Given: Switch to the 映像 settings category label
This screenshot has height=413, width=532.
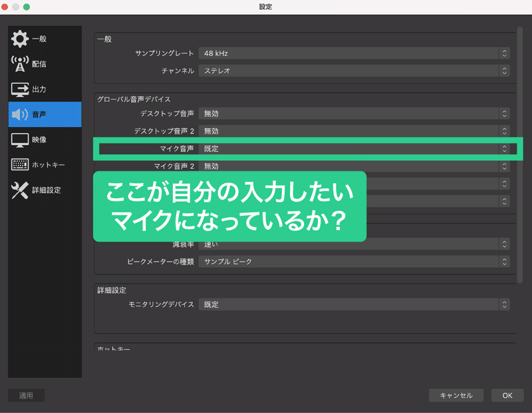Looking at the screenshot, I should point(39,140).
